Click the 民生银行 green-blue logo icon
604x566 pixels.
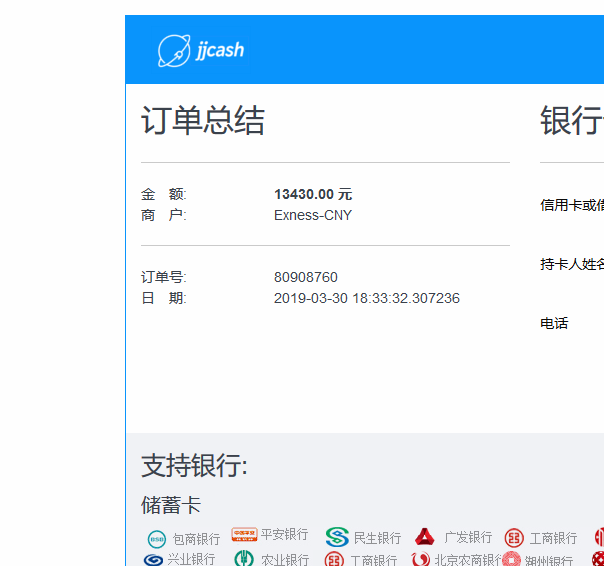(x=337, y=537)
